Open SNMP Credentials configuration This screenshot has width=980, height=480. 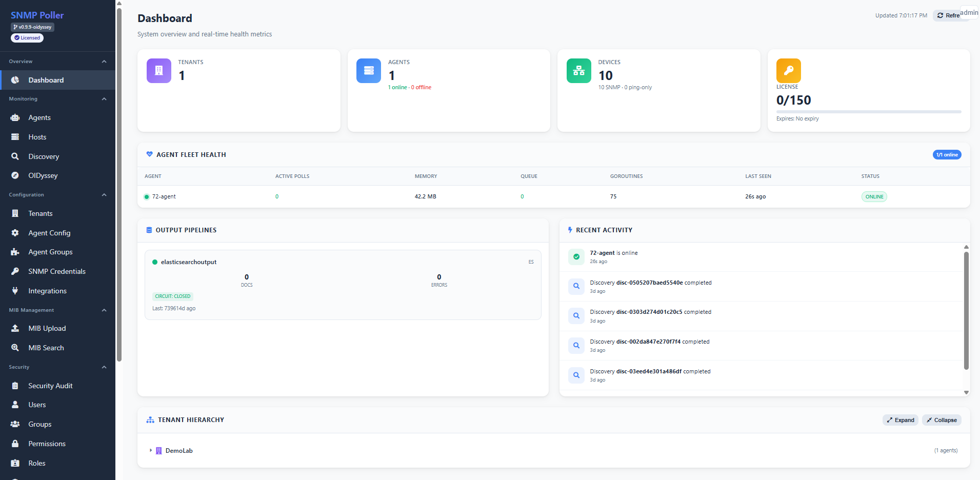point(56,271)
